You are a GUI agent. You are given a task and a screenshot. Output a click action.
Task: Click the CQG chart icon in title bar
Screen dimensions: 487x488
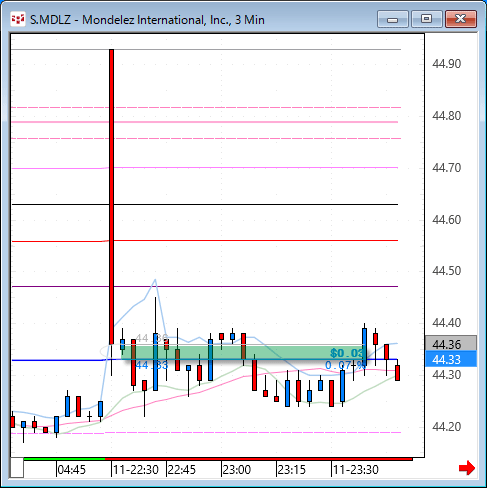(18, 19)
